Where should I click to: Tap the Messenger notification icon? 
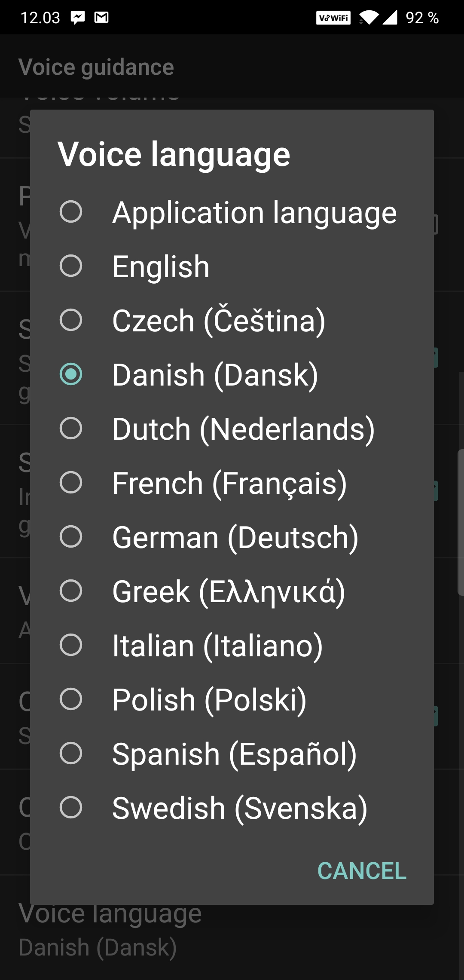tap(78, 18)
